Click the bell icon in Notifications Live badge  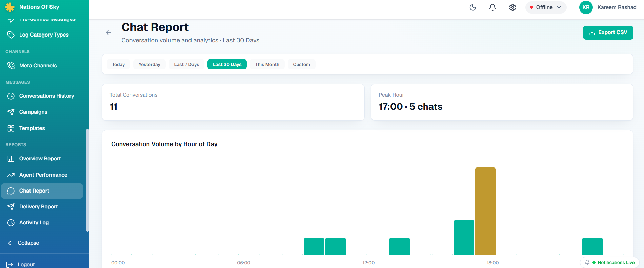pyautogui.click(x=587, y=262)
